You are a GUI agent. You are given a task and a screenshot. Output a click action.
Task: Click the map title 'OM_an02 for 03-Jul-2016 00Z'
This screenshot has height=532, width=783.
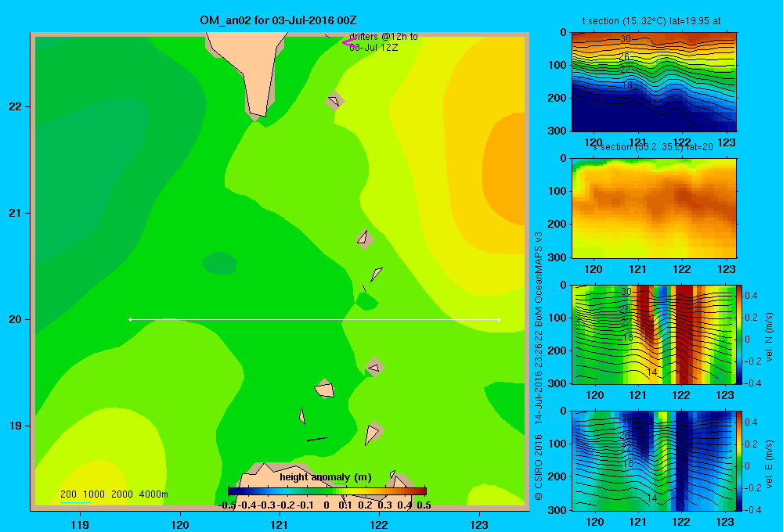[278, 20]
